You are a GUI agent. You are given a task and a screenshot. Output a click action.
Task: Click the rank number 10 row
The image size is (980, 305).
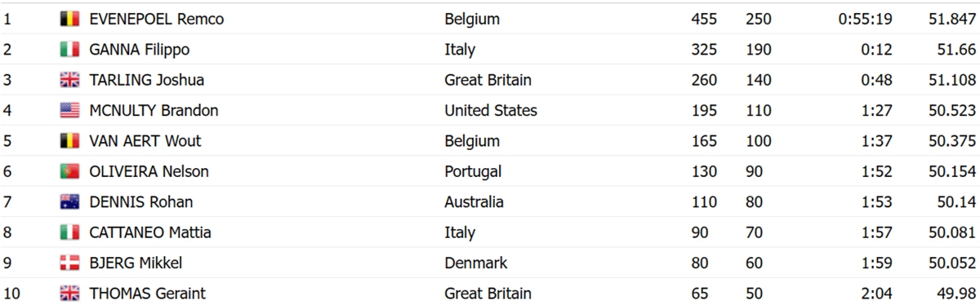[490, 293]
